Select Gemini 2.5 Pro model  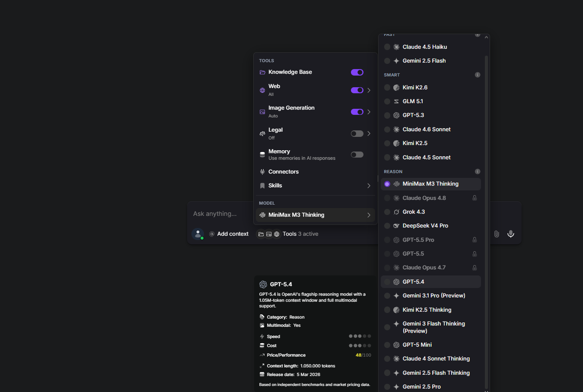click(x=431, y=387)
